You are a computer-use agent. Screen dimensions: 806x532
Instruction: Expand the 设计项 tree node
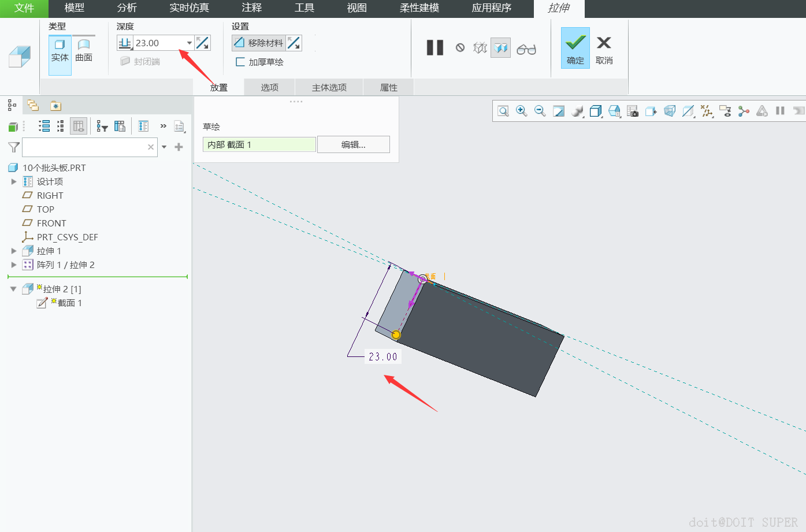[14, 181]
